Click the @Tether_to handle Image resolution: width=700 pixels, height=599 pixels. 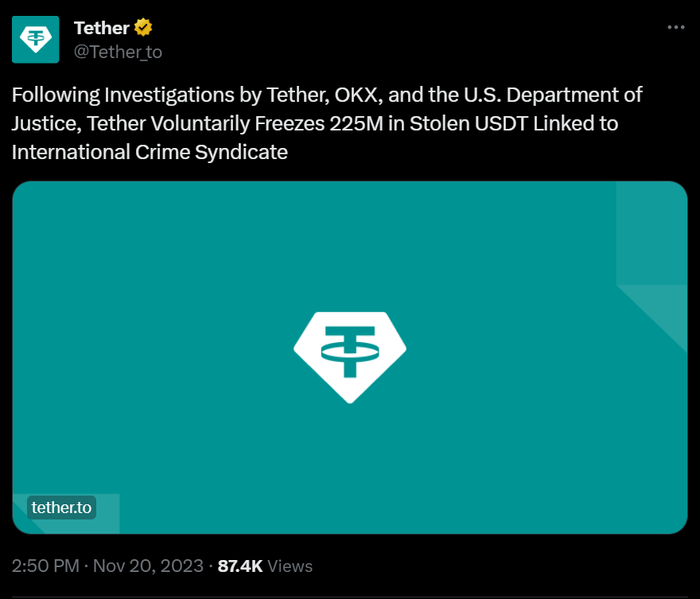(x=118, y=53)
